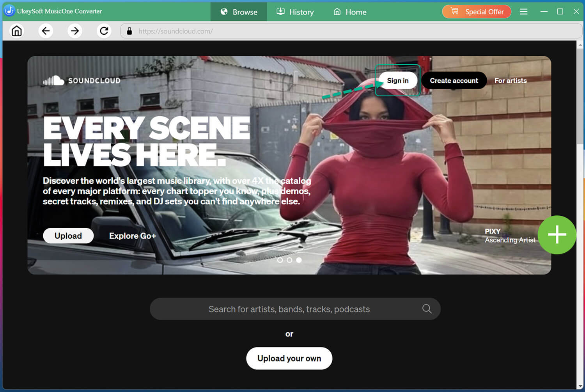Click the UkeySoft MusicOne Converter logo icon
This screenshot has height=392, width=585.
pyautogui.click(x=9, y=11)
